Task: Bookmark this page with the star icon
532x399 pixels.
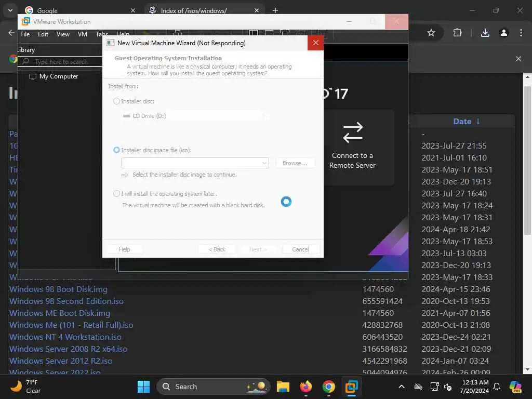Action: 431,33
